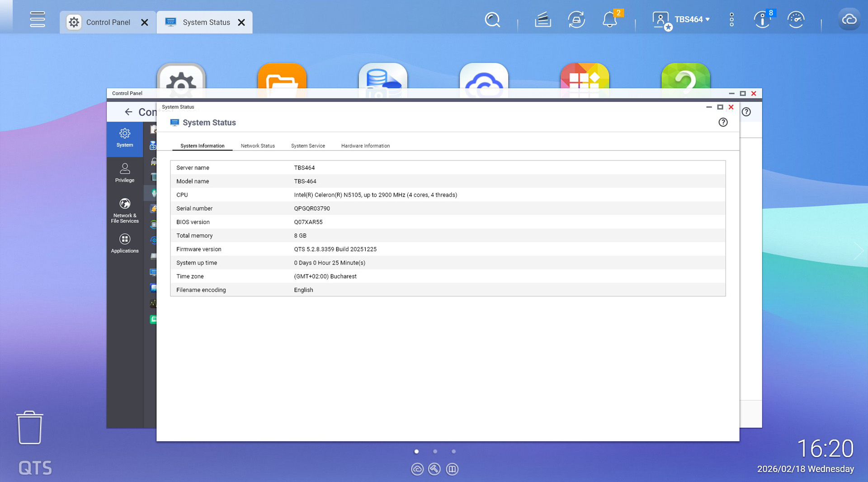This screenshot has height=482, width=868.
Task: Expand the TBS464 user dropdown
Action: [x=692, y=19]
